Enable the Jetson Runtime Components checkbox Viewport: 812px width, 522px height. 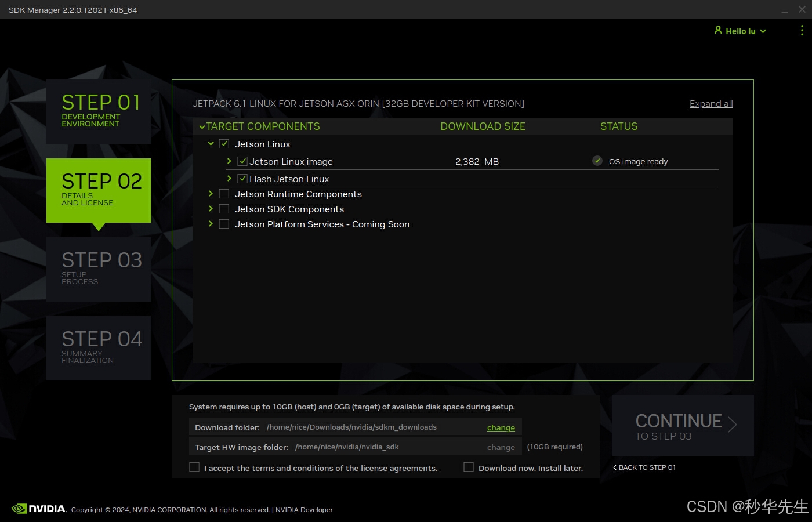(x=224, y=194)
